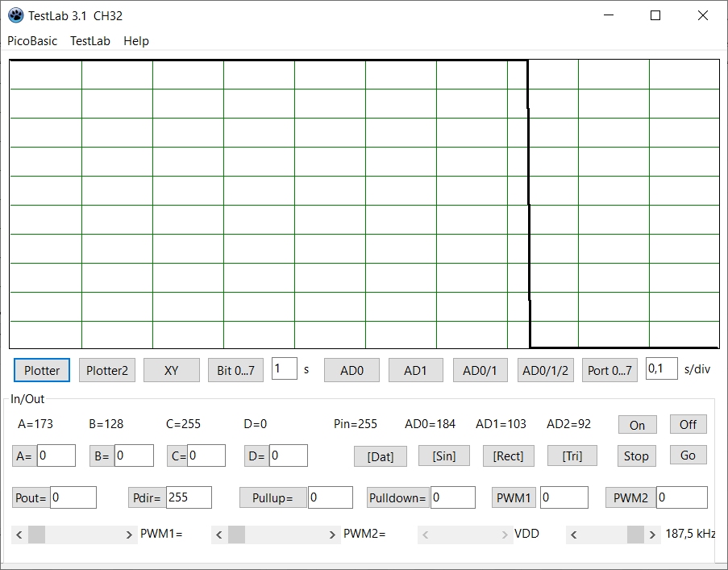Generate the [Sin] waveform

point(444,456)
